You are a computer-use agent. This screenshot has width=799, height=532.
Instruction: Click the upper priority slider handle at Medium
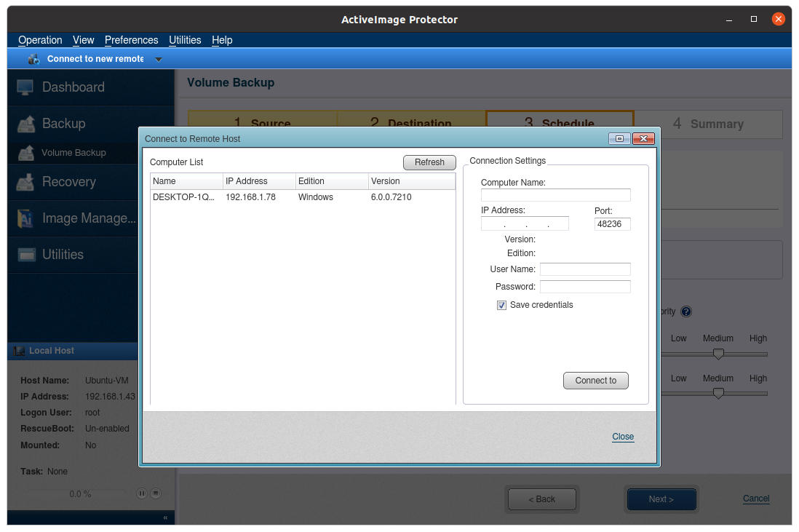coord(718,354)
